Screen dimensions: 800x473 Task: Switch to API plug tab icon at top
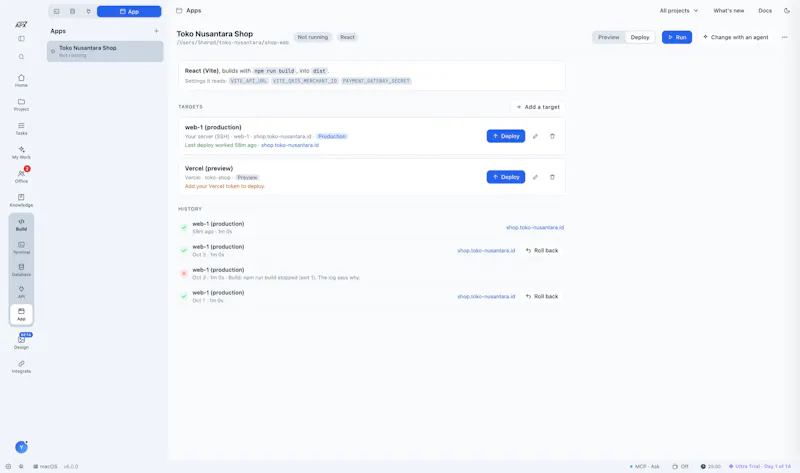pyautogui.click(x=88, y=11)
